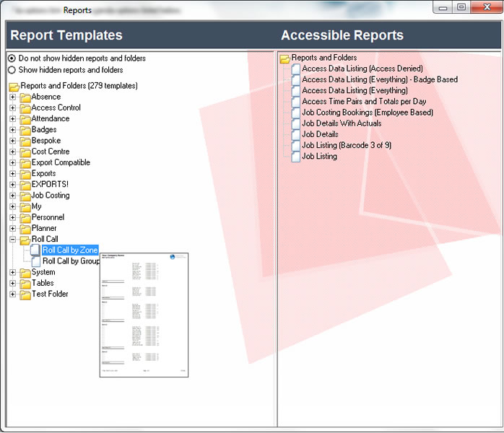The width and height of the screenshot is (504, 433).
Task: Click the Roll Call by Group report icon
Action: point(36,261)
